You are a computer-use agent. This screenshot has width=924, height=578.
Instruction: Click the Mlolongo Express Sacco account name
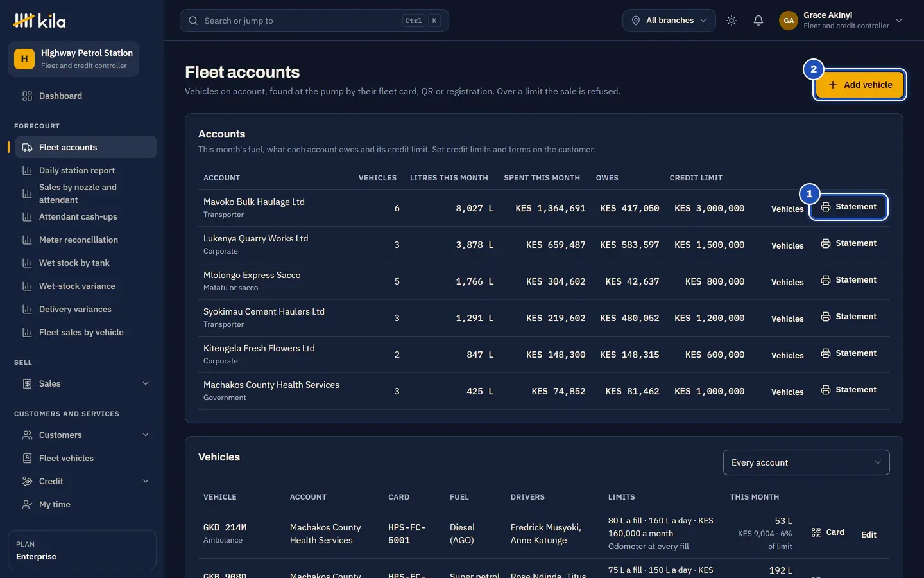(x=252, y=275)
